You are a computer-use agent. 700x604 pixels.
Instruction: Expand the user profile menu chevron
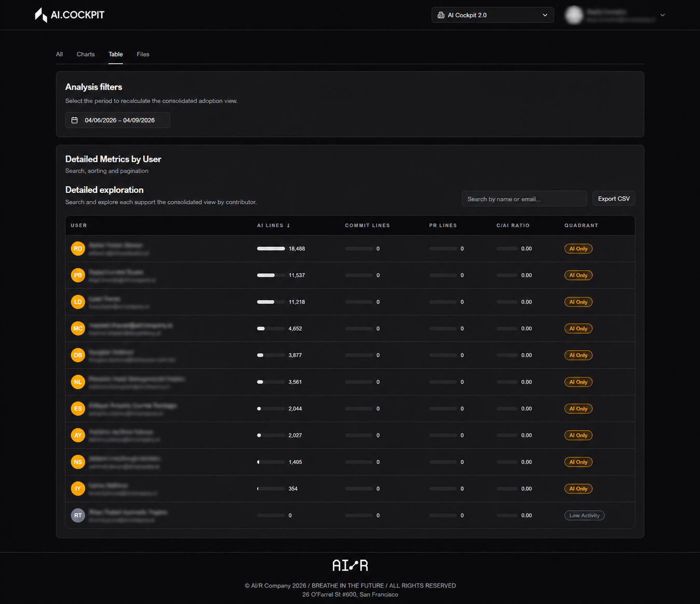click(663, 15)
